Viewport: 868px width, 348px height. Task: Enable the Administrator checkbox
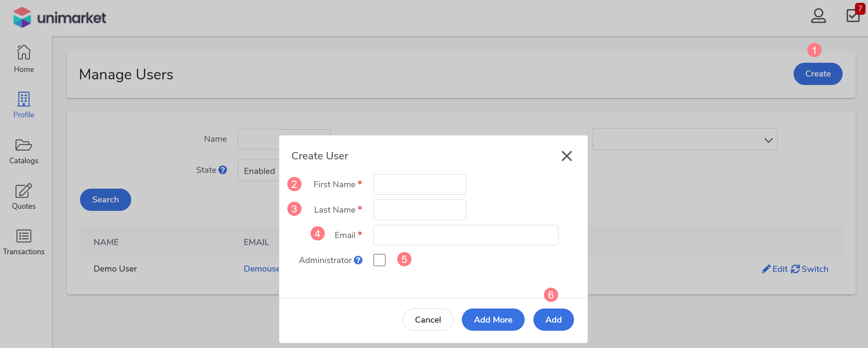pos(379,260)
